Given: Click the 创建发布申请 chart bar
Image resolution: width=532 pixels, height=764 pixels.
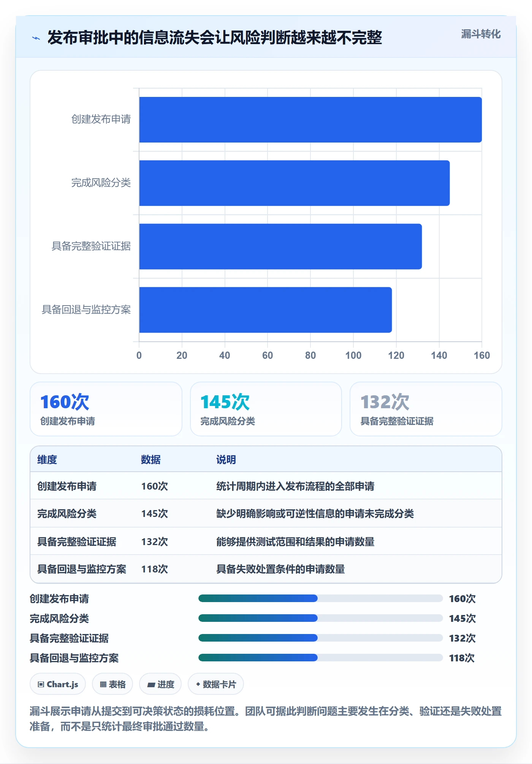Looking at the screenshot, I should (310, 120).
